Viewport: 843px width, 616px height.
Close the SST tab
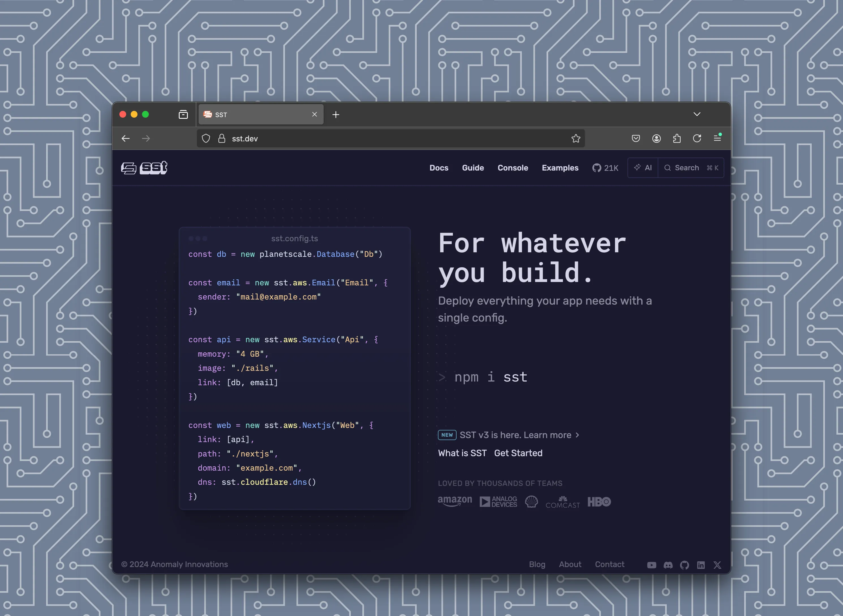[315, 115]
